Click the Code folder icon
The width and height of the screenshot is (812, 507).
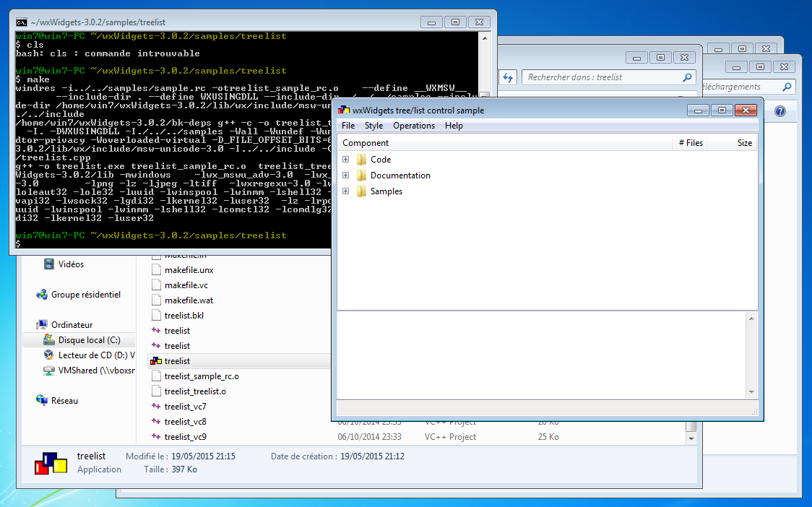point(361,160)
